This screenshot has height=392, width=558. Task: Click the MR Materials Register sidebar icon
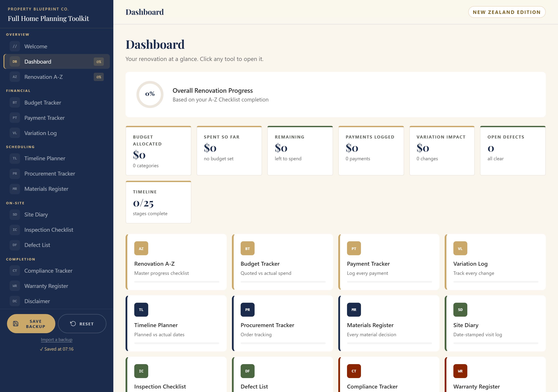pyautogui.click(x=15, y=189)
